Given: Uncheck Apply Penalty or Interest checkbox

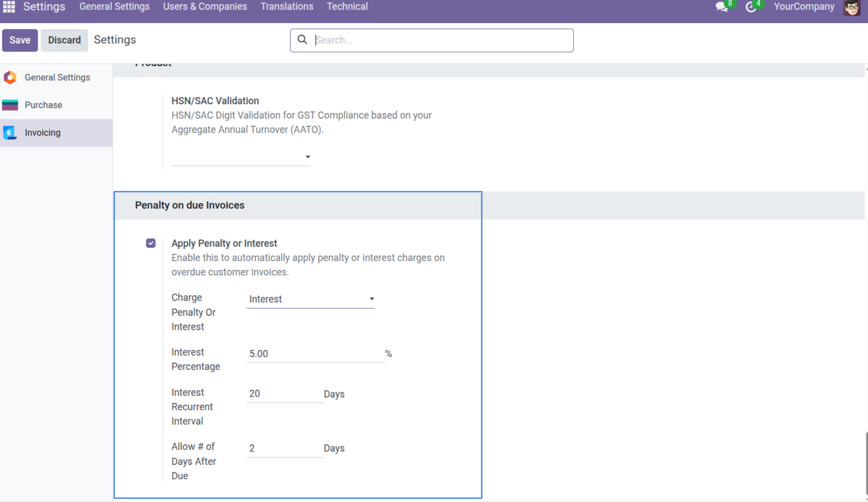Looking at the screenshot, I should point(151,243).
